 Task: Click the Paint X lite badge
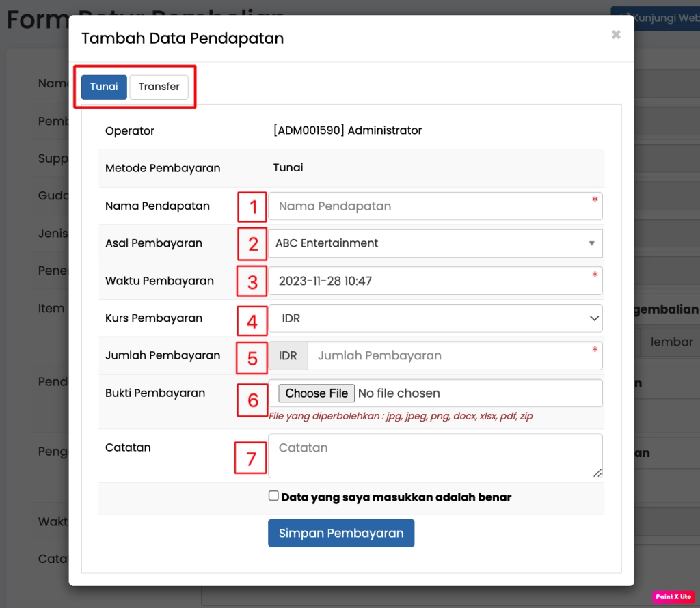pos(673,596)
